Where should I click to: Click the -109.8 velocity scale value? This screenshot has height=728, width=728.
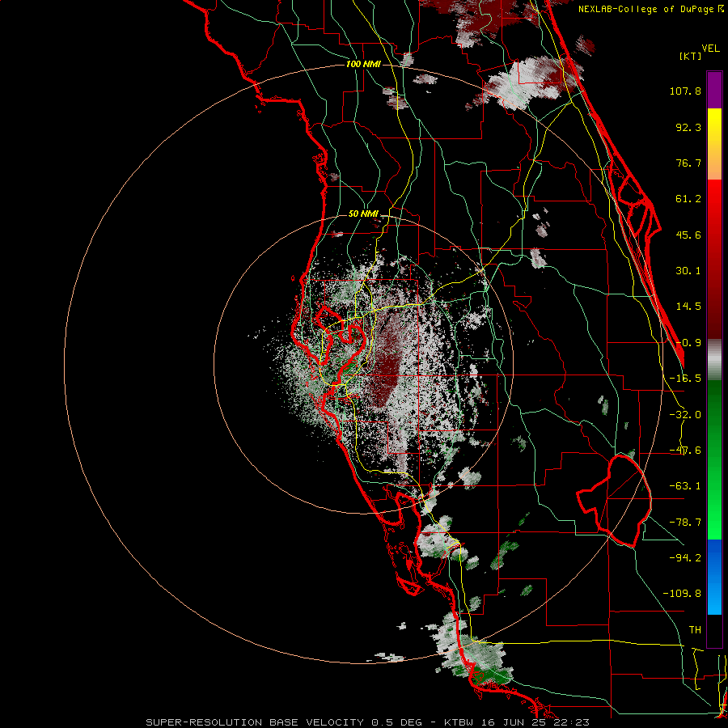(682, 594)
